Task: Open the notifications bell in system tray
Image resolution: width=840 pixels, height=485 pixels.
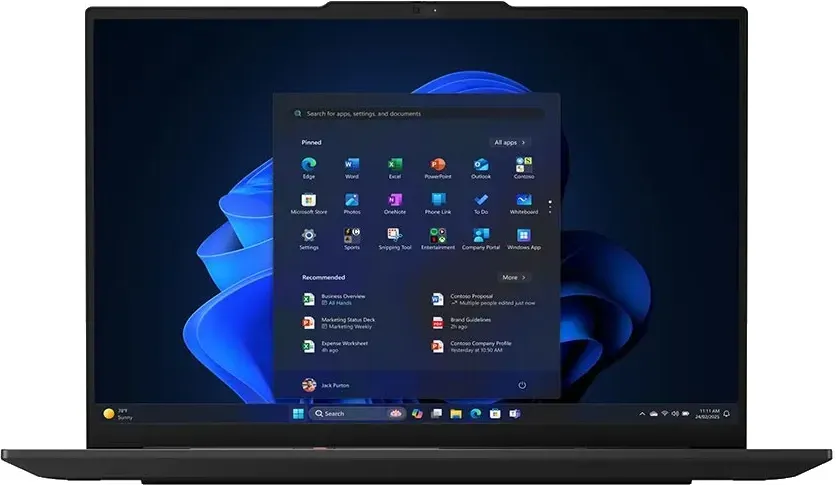Action: click(726, 414)
